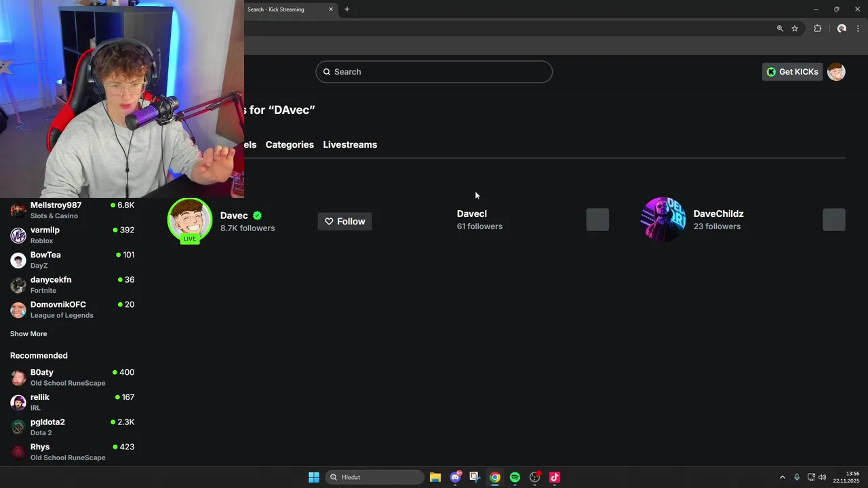Click the Get KICKs button
This screenshot has width=868, height=488.
coord(792,72)
